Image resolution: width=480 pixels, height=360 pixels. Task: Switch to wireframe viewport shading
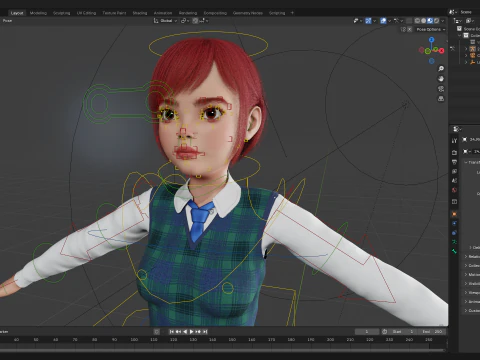[417, 21]
